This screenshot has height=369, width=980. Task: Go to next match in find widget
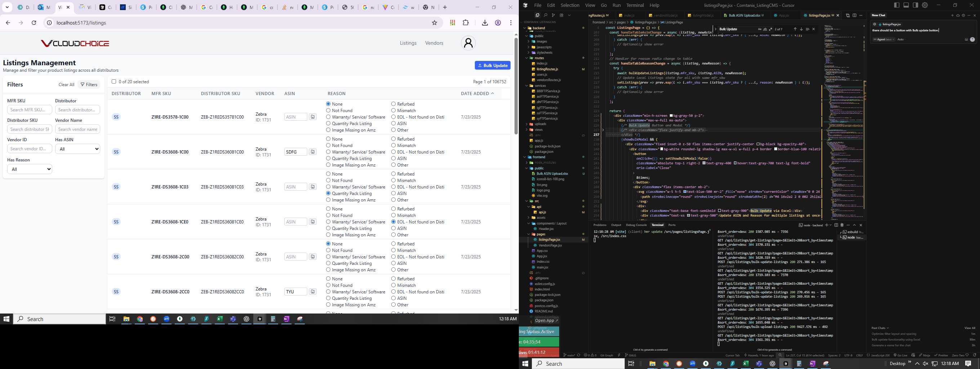click(x=801, y=29)
